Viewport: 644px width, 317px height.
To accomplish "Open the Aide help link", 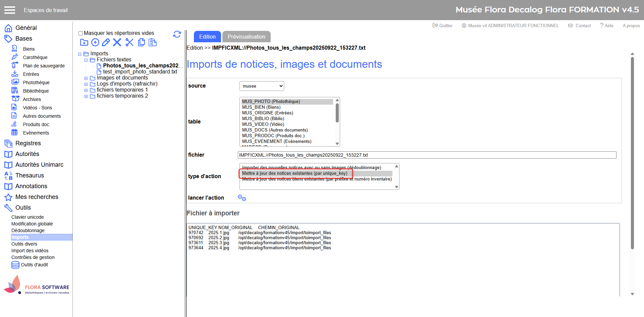I will (x=607, y=25).
